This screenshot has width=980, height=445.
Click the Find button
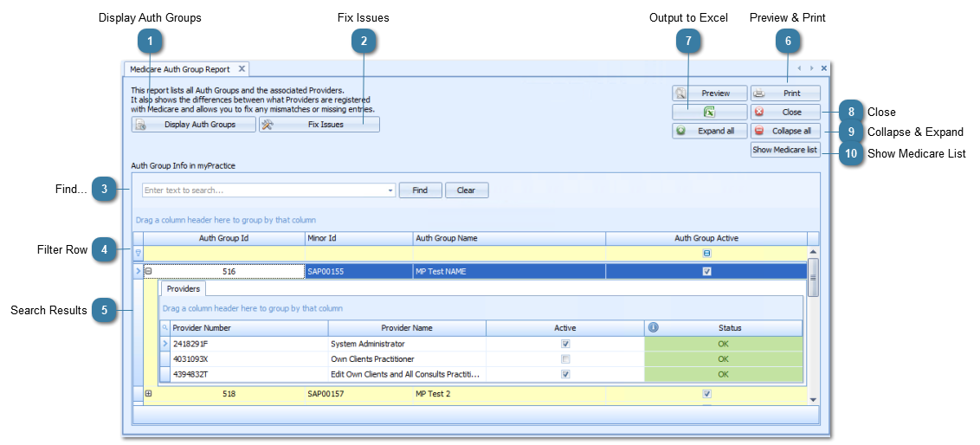tap(420, 190)
